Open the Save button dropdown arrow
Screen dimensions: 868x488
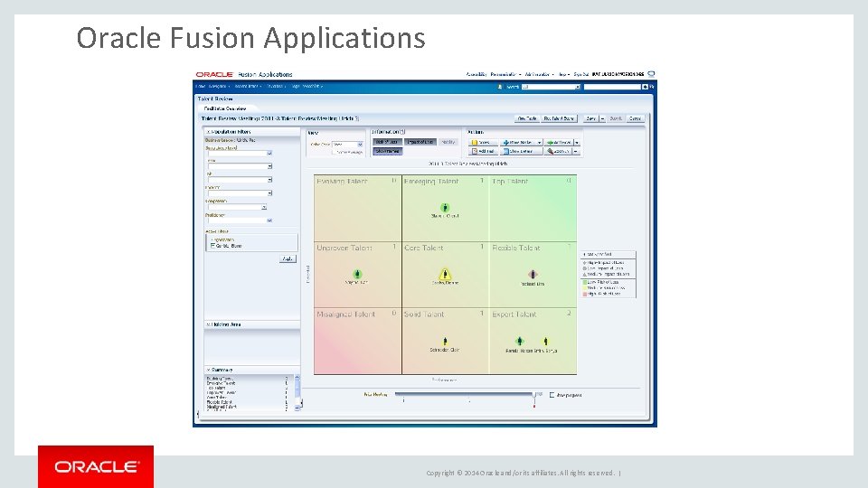click(602, 118)
